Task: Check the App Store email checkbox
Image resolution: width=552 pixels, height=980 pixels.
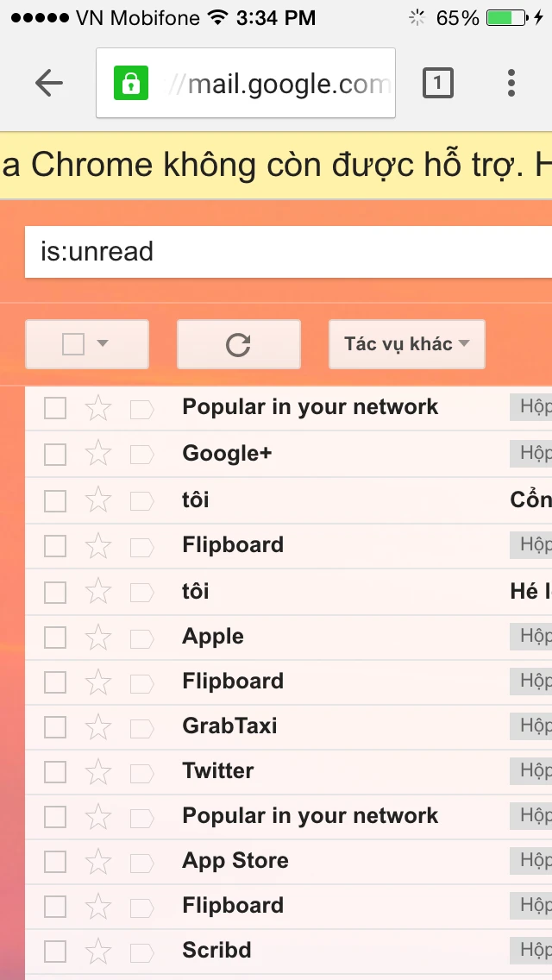Action: pyautogui.click(x=55, y=863)
